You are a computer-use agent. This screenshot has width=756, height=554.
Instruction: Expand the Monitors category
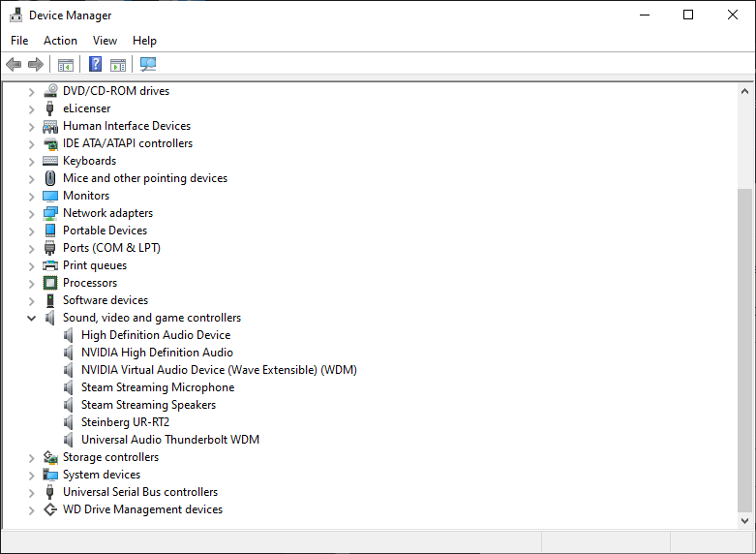coord(31,197)
